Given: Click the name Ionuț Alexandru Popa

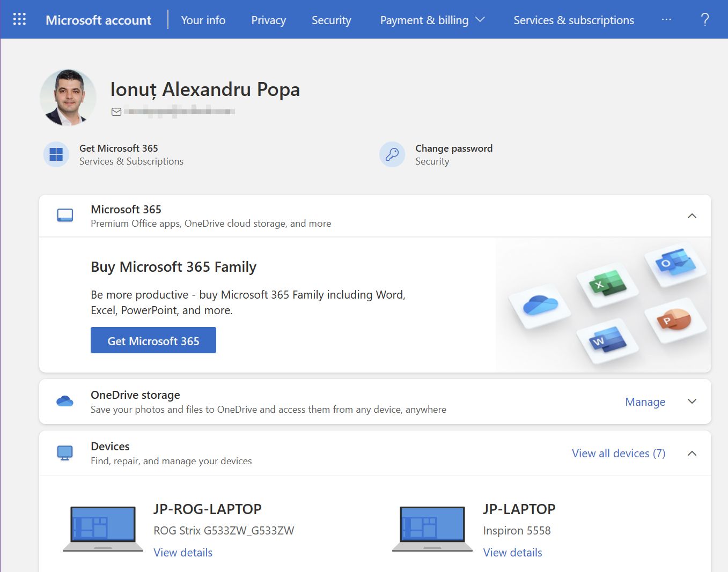Looking at the screenshot, I should pyautogui.click(x=205, y=90).
